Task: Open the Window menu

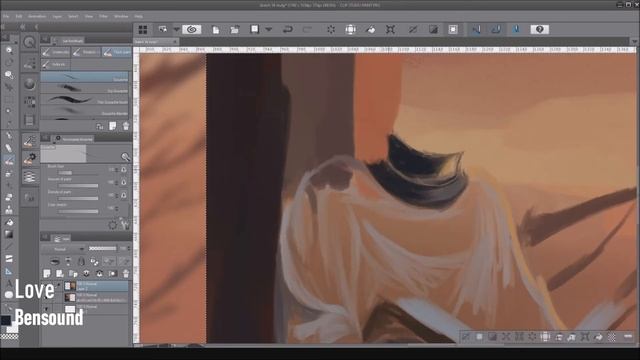Action: (x=121, y=16)
